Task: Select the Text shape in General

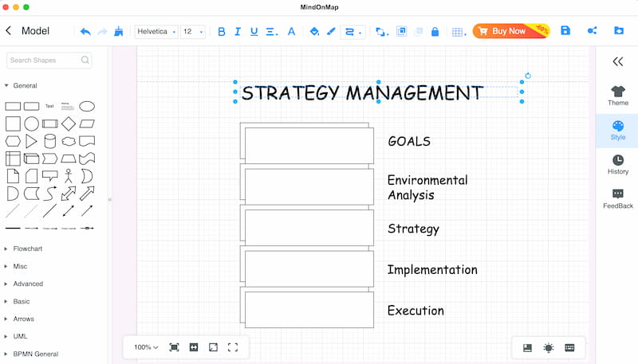Action: click(49, 106)
